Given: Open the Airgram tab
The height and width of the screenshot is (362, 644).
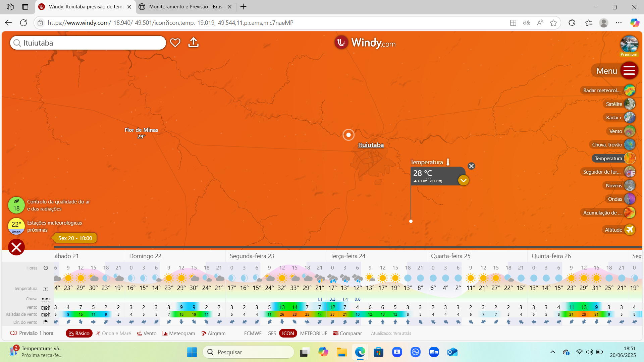Looking at the screenshot, I should click(213, 334).
